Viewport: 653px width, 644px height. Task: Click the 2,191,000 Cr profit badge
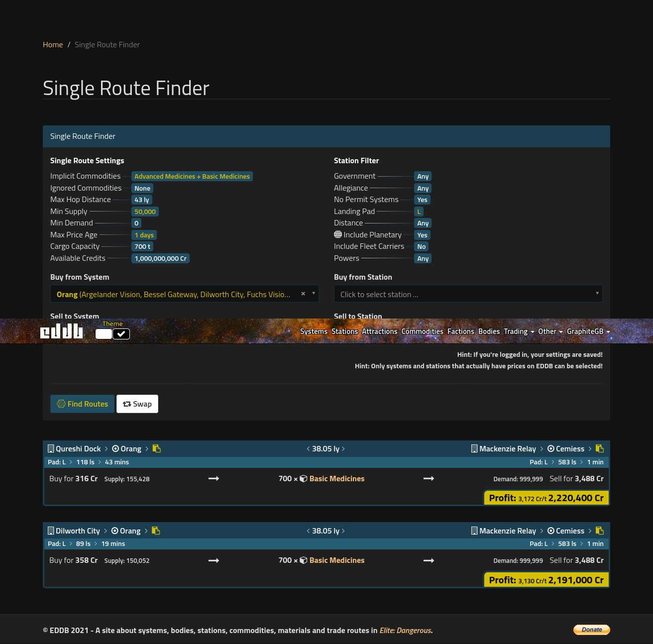click(x=546, y=580)
